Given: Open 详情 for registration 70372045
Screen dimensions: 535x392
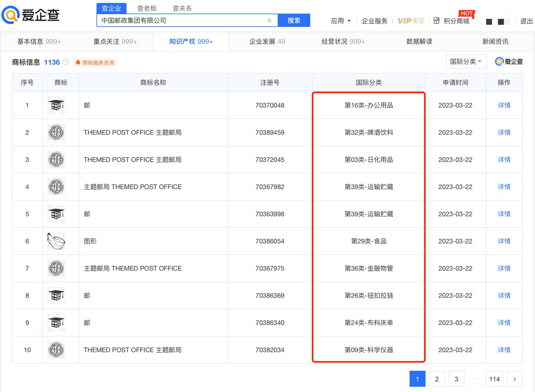Looking at the screenshot, I should pos(504,160).
